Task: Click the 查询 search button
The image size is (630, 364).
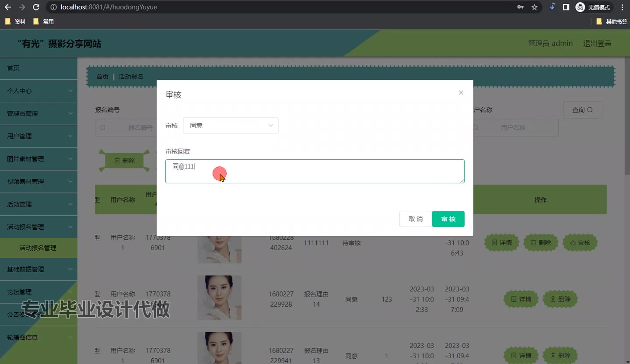Action: click(x=582, y=110)
